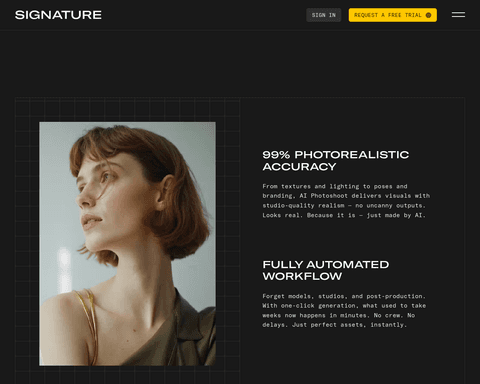480x384 pixels.
Task: Click the paragraph starting 'Forget models, studios'
Action: click(344, 310)
